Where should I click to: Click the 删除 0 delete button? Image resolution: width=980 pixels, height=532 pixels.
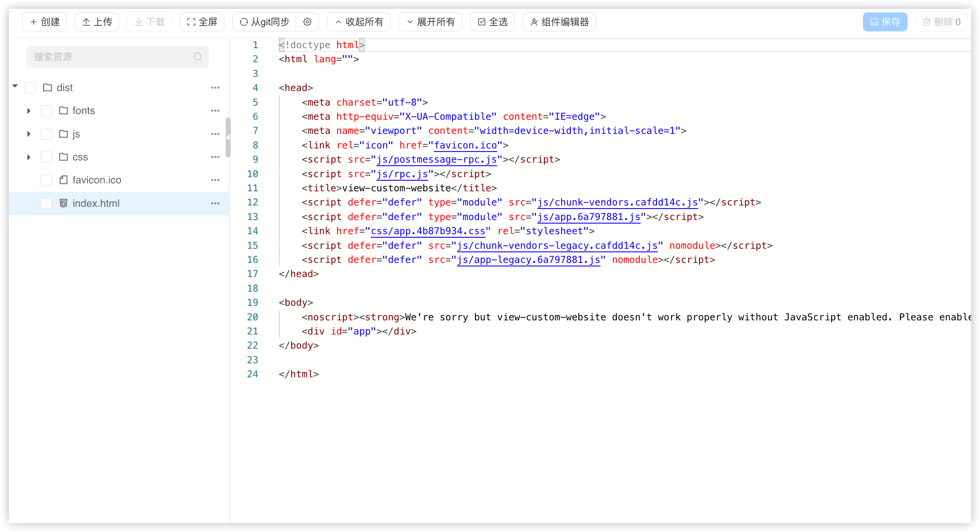coord(942,22)
